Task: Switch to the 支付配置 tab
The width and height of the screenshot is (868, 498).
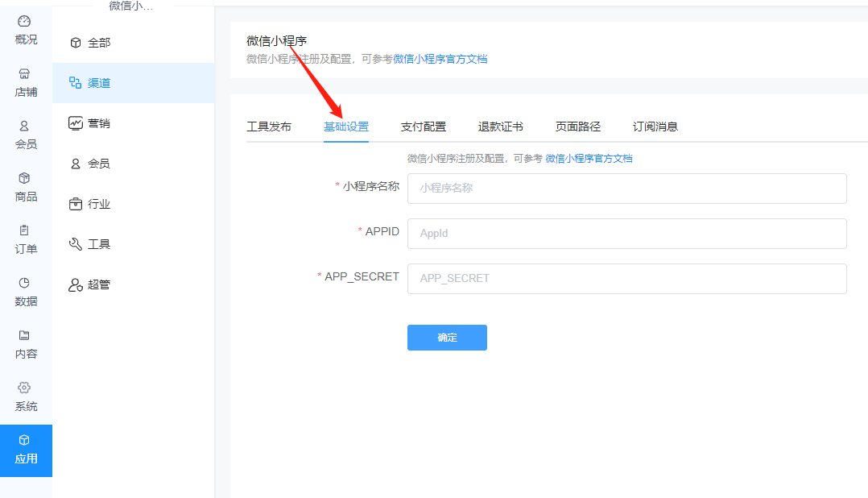Action: 424,127
